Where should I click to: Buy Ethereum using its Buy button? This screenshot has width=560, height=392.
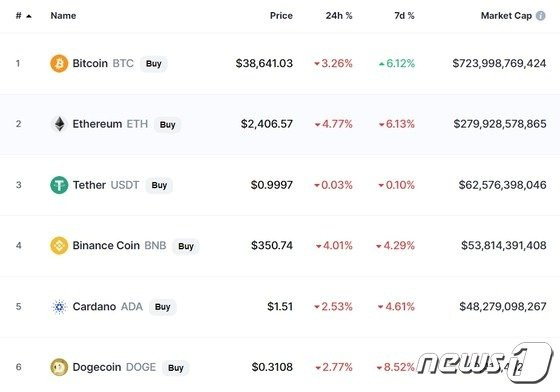pos(168,125)
